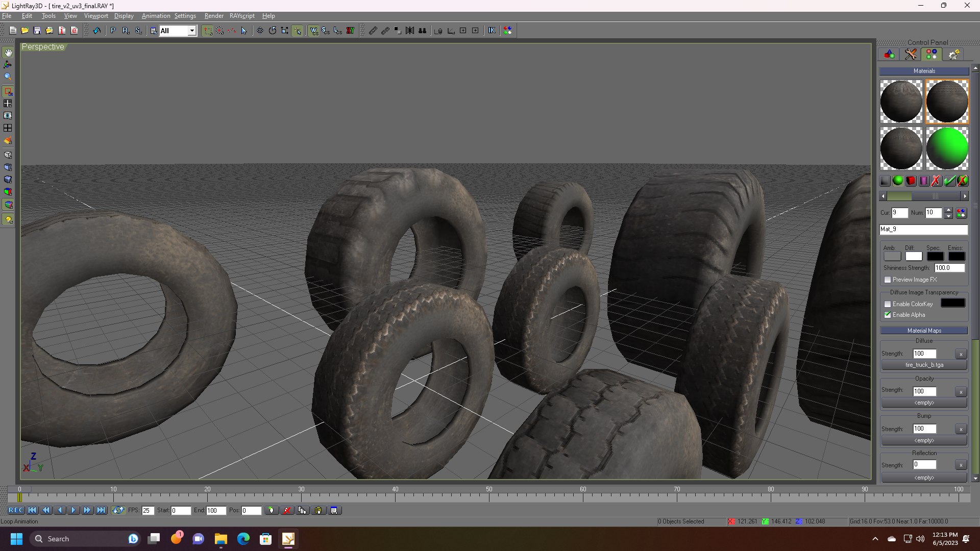Click the link objects chain icon
The height and width of the screenshot is (551, 980).
point(373,31)
